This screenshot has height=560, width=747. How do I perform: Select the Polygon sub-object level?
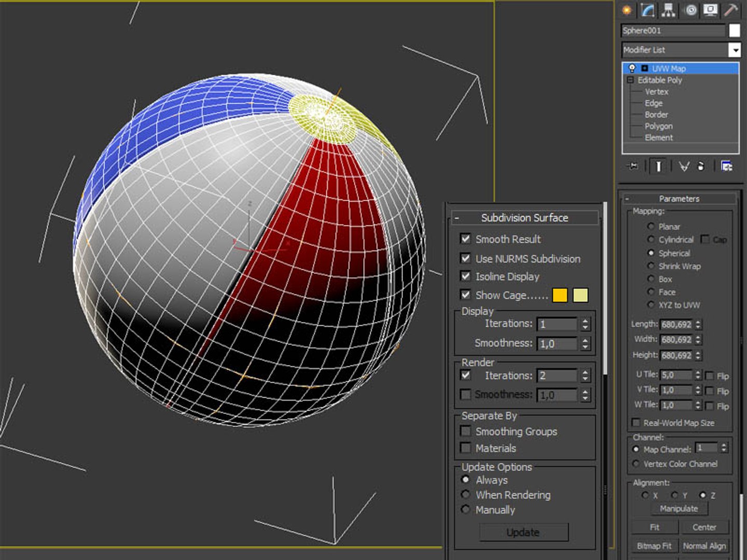coord(659,126)
